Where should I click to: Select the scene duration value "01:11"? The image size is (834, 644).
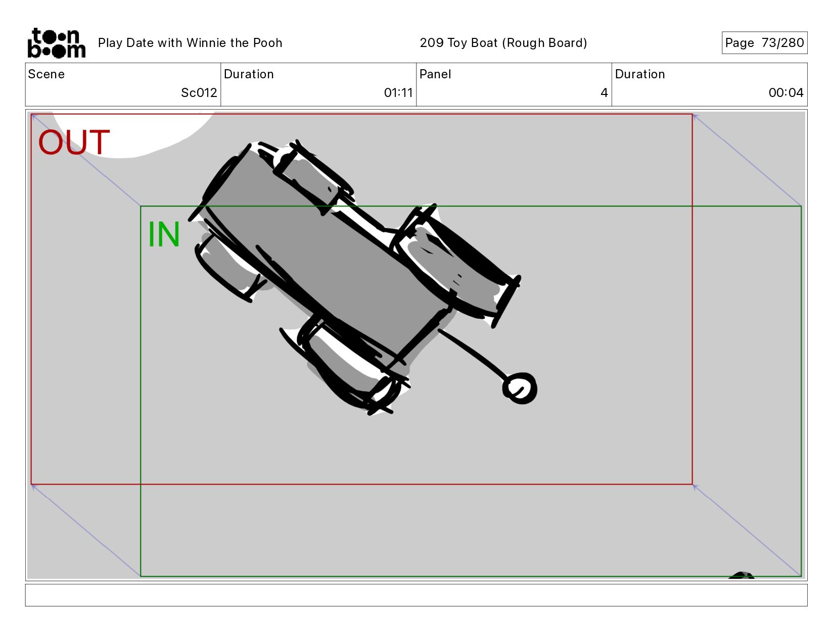[x=398, y=93]
